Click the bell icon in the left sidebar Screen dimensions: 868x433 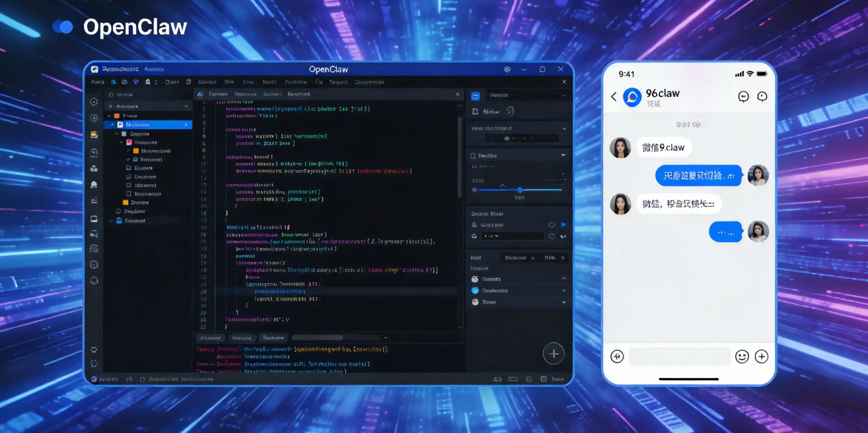coord(94,185)
